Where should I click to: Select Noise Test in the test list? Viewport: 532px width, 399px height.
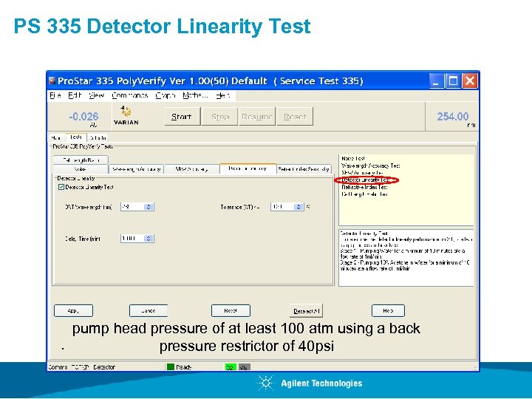pyautogui.click(x=353, y=158)
